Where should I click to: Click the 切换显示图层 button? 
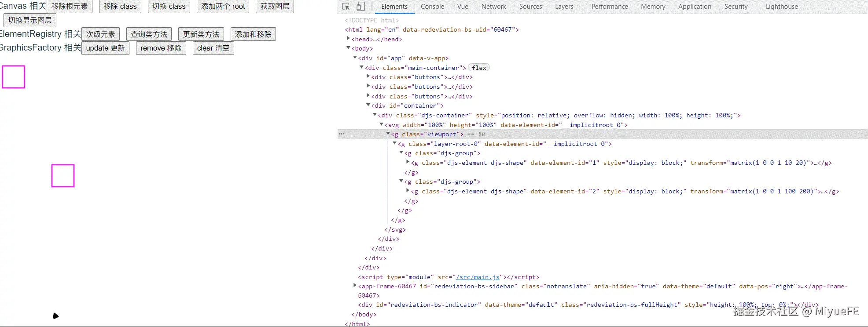30,20
